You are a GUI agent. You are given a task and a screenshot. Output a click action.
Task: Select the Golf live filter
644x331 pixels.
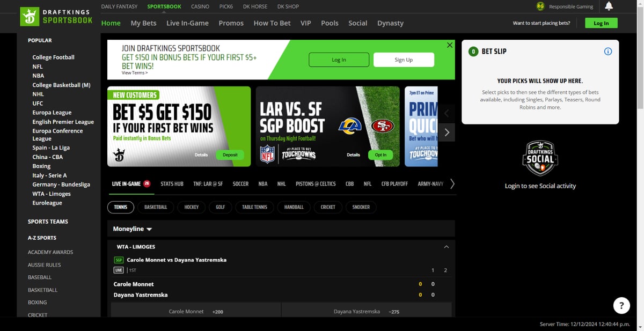tap(221, 207)
